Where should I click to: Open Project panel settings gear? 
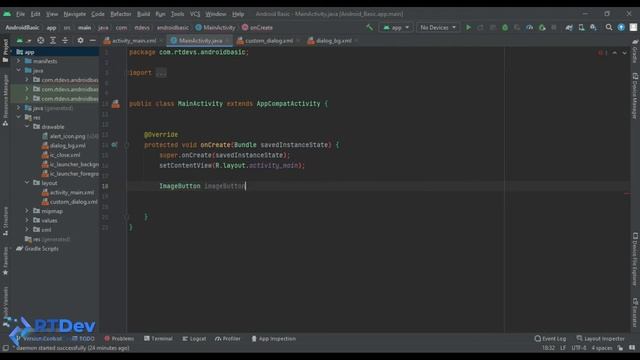pos(80,40)
